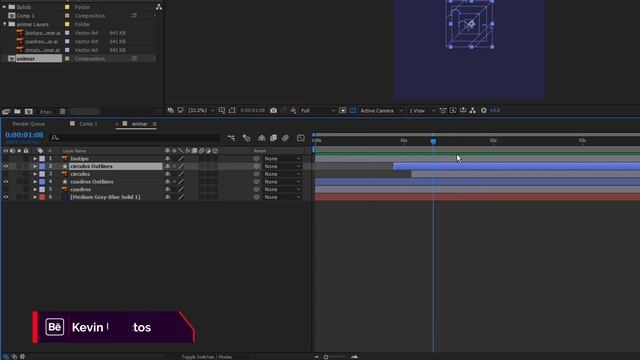The image size is (640, 360).
Task: Click Interpret Footage icon in Project panel
Action: tap(6, 111)
